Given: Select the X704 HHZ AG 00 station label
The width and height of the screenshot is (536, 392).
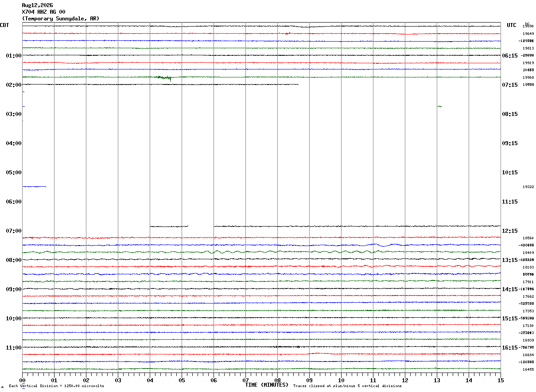Looking at the screenshot, I should click(43, 12).
